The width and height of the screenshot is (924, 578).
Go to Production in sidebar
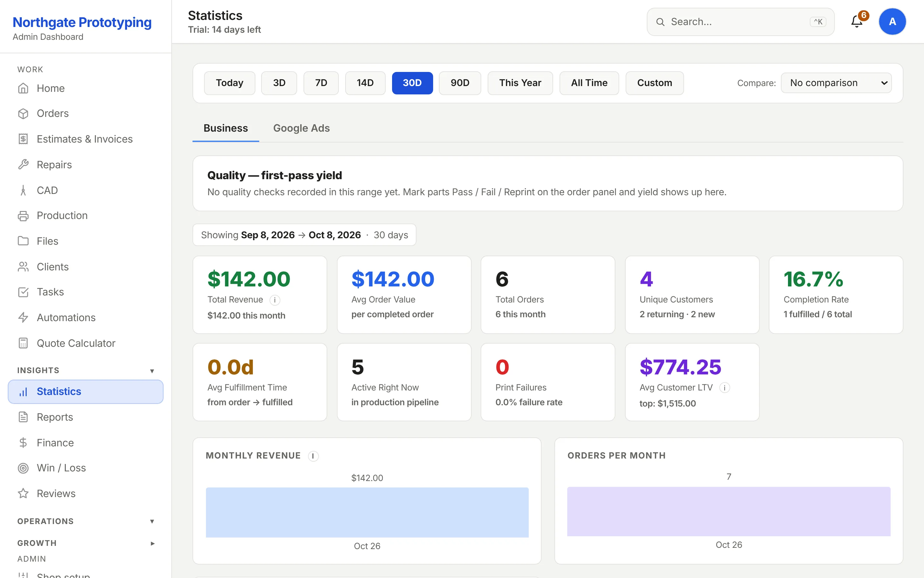coord(86,215)
